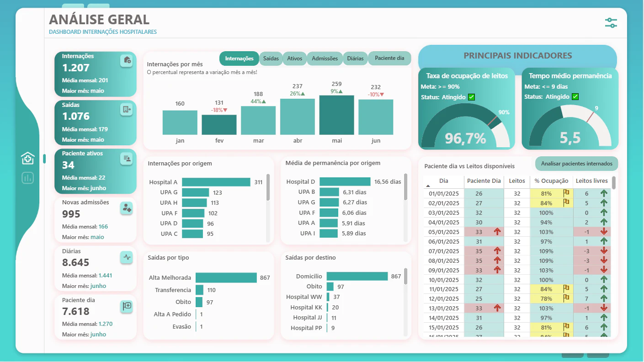
Task: Click the Diárias pulse icon
Action: 127,257
